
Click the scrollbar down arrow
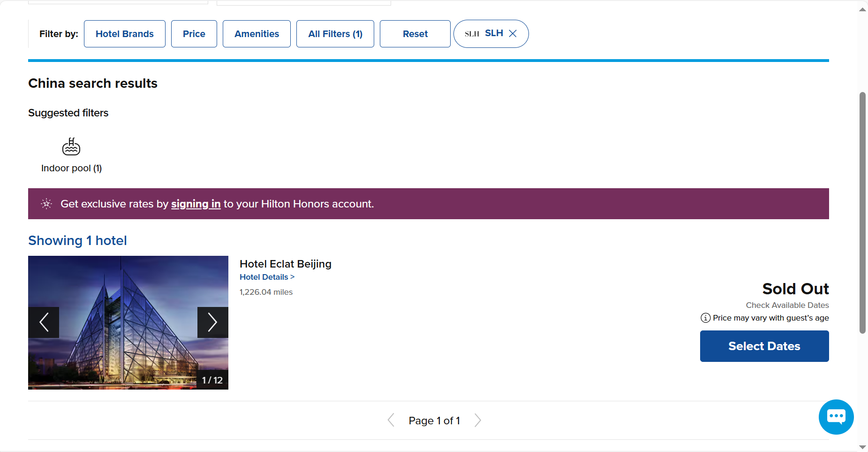coord(862,447)
